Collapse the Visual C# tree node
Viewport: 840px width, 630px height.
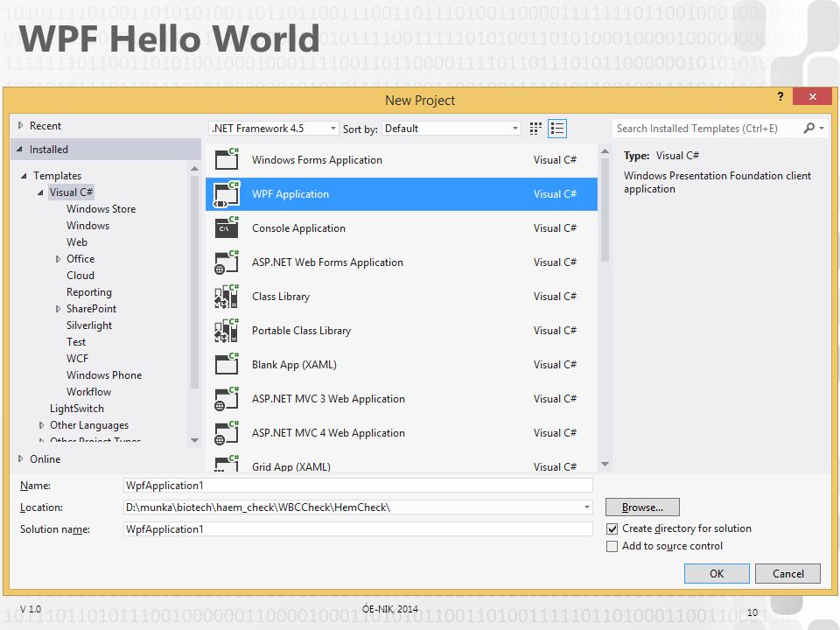pyautogui.click(x=40, y=192)
